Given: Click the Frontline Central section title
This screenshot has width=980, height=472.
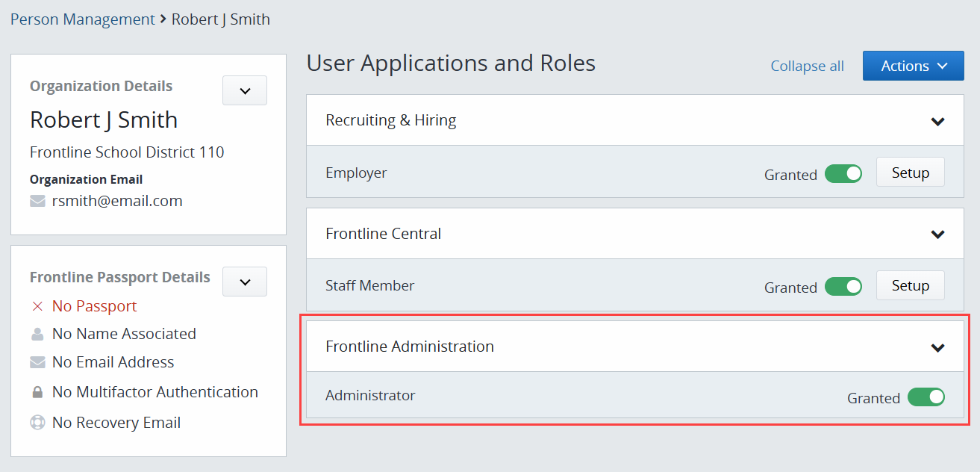Looking at the screenshot, I should point(384,234).
